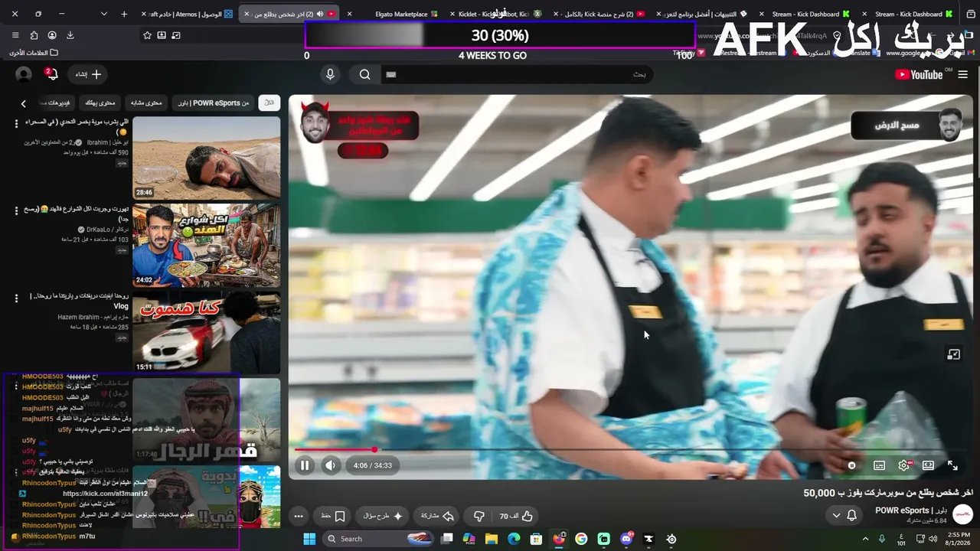
Task: Bookmark page with star icon
Action: (x=147, y=35)
